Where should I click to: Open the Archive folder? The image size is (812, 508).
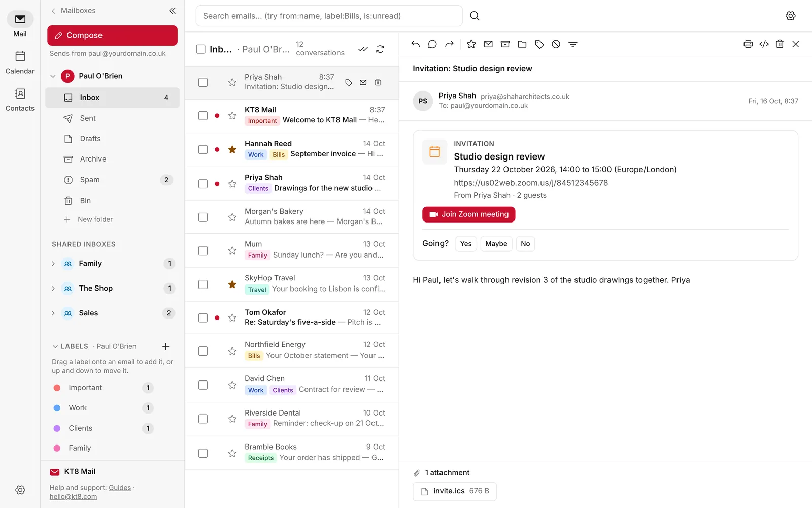[x=113, y=159]
